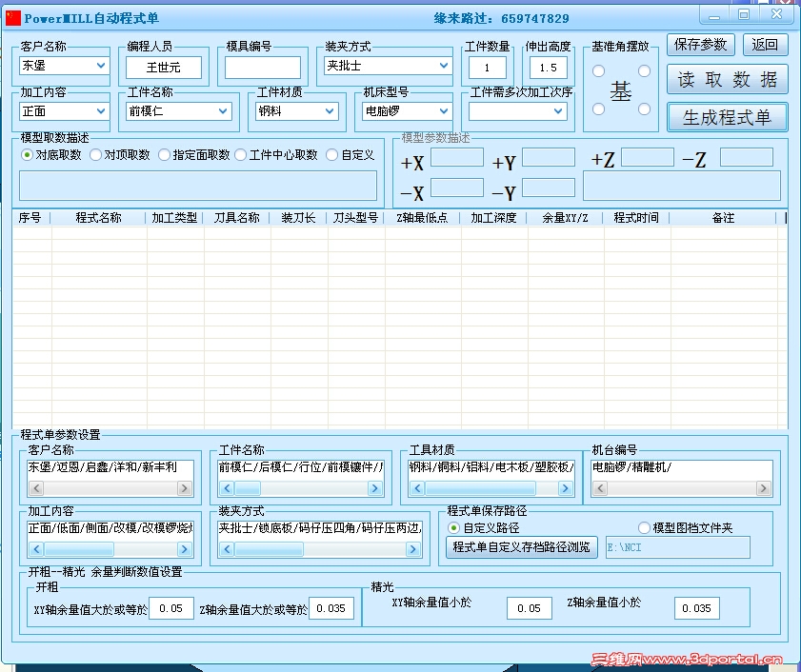Click right scroll arrow under 装夹方式 settings

coord(412,549)
